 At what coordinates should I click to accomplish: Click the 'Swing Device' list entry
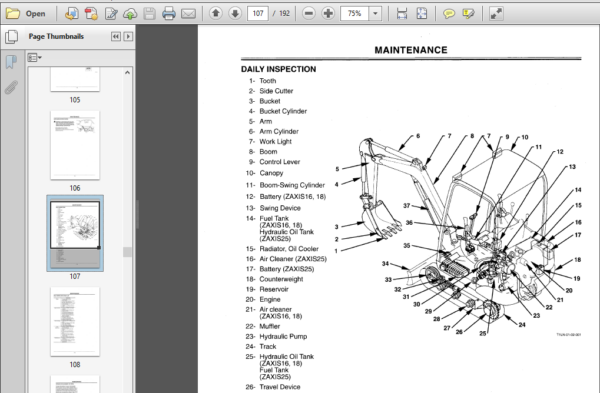pyautogui.click(x=280, y=208)
